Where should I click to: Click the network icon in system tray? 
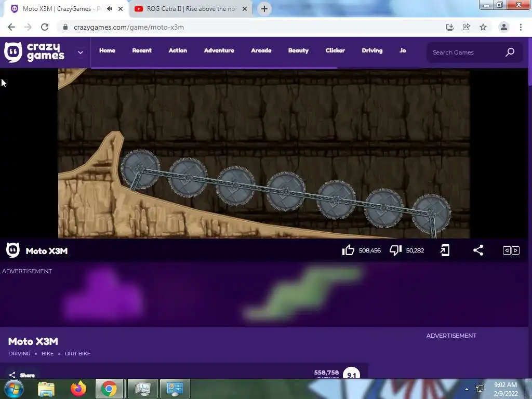(480, 389)
